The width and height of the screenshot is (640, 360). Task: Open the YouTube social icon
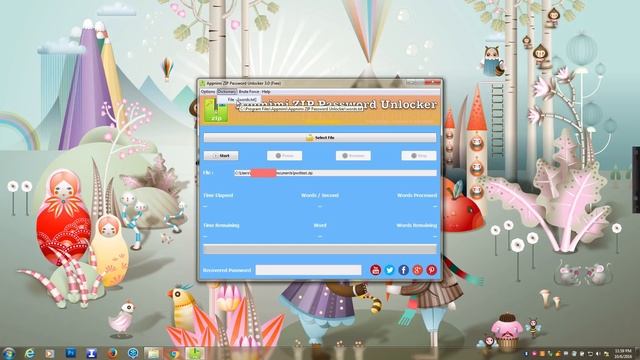click(x=376, y=270)
